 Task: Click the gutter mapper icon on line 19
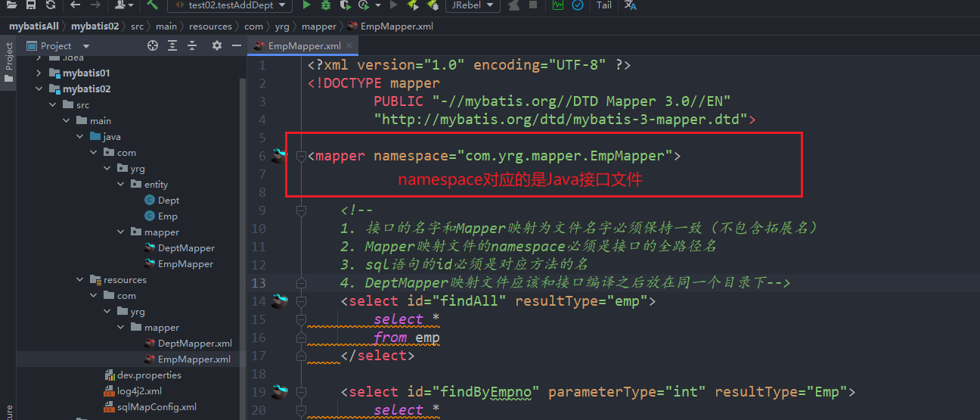pos(281,391)
